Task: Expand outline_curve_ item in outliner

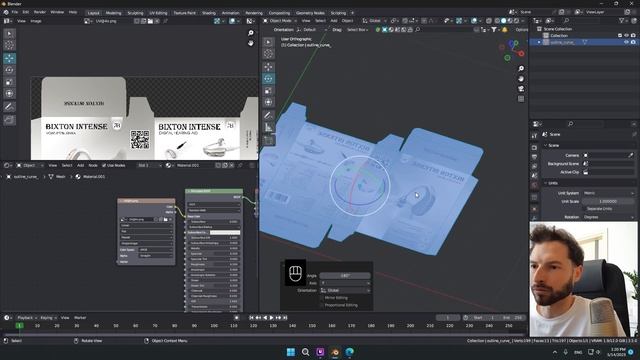Action: [539, 42]
